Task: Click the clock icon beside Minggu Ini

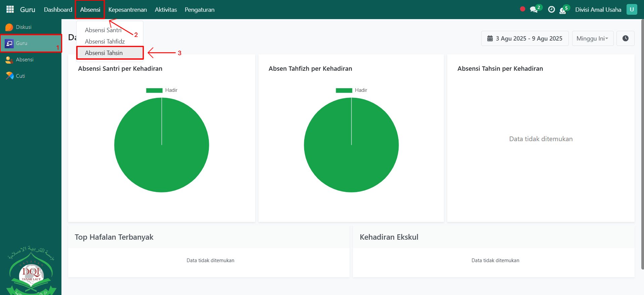Action: click(625, 38)
